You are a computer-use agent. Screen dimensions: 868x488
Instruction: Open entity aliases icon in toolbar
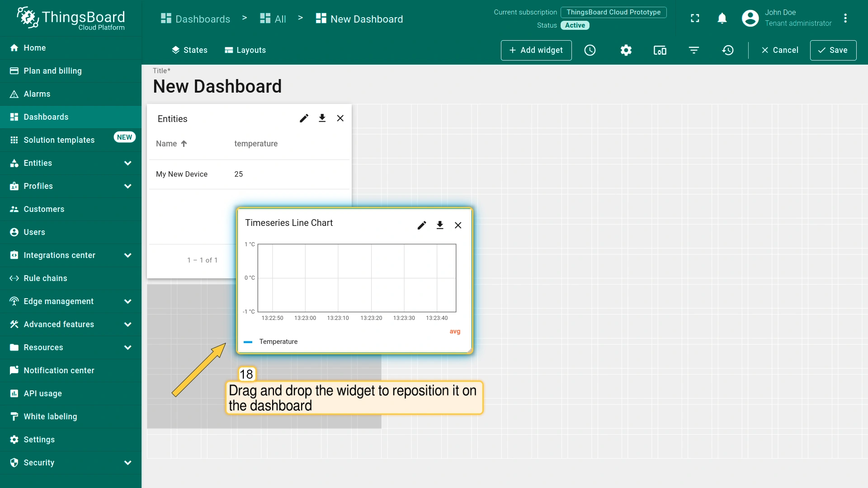(660, 50)
